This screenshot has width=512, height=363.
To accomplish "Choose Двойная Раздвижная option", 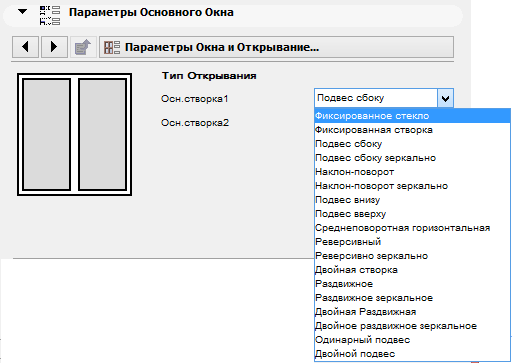I will coord(412,312).
